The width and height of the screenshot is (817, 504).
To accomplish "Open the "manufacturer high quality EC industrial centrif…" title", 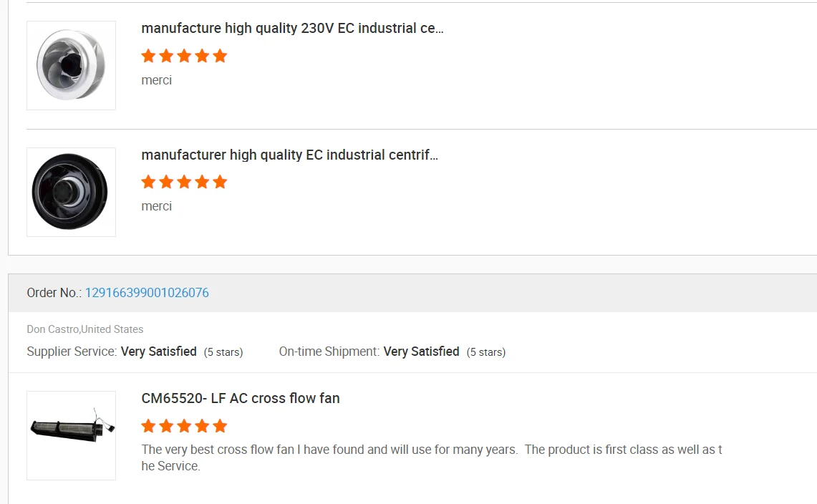I will click(x=289, y=155).
